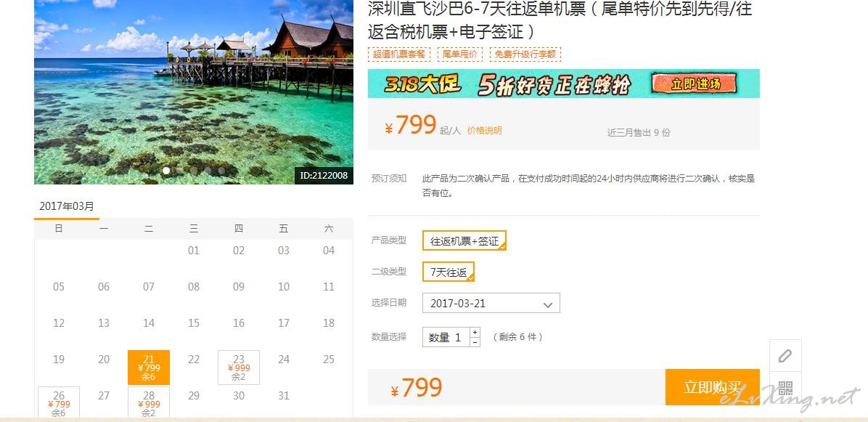Open the 价格说明 price explanation link

pyautogui.click(x=484, y=130)
